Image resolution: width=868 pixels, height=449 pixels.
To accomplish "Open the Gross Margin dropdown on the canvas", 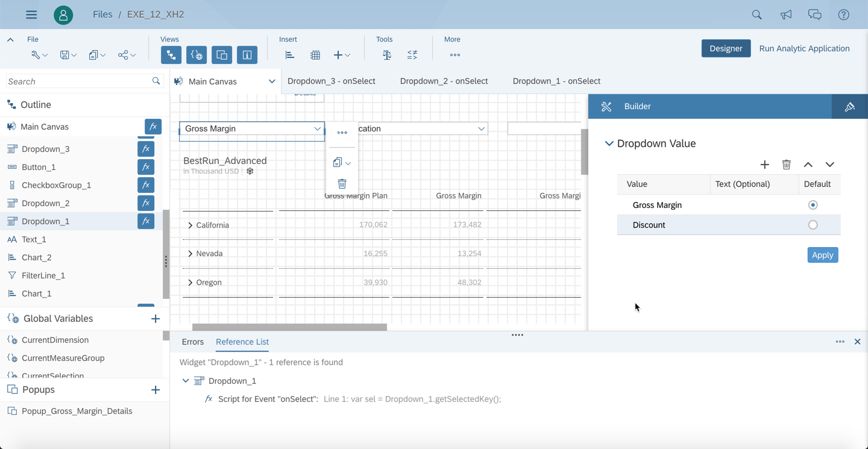I will [x=318, y=128].
